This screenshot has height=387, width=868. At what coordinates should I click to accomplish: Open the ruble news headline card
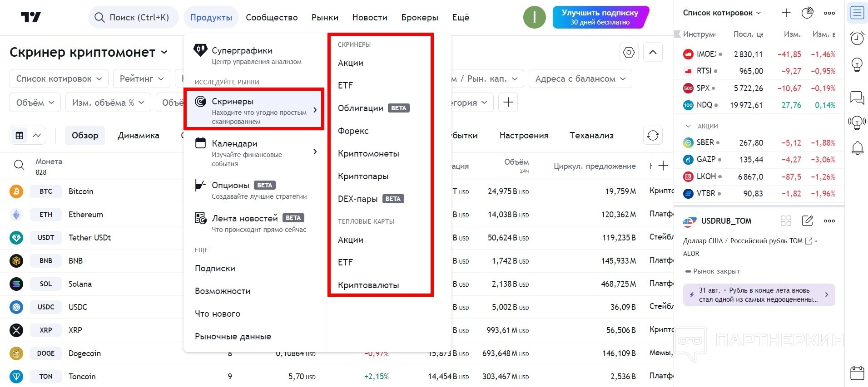(759, 295)
